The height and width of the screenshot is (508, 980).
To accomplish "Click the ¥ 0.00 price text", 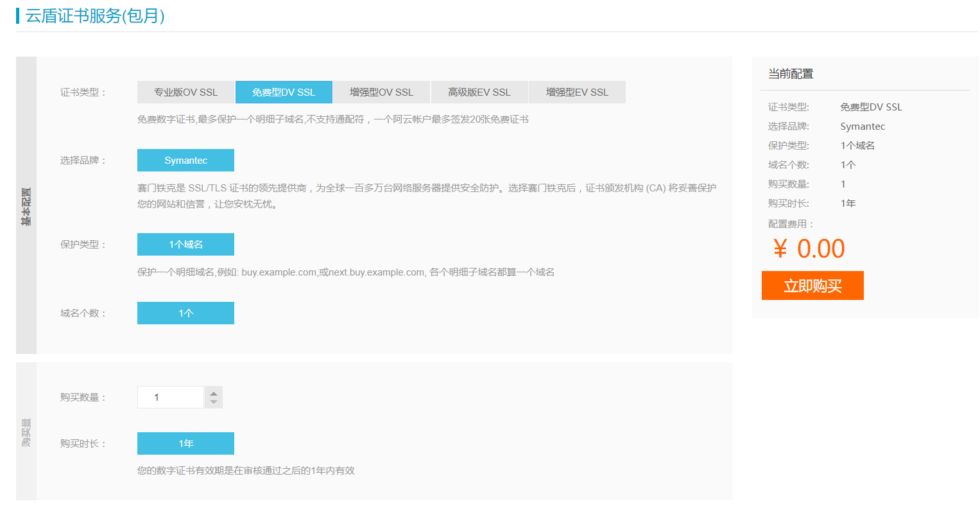I will tap(809, 249).
